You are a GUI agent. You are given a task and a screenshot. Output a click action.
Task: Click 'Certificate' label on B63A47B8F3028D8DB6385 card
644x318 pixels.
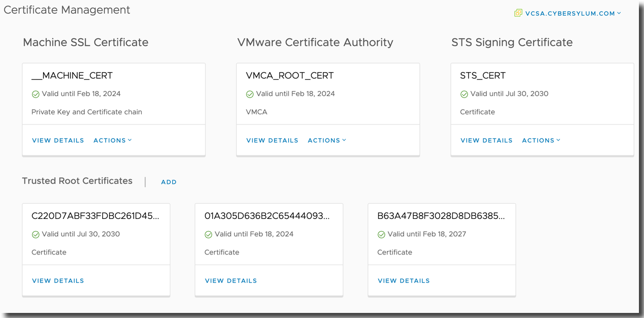(x=395, y=252)
